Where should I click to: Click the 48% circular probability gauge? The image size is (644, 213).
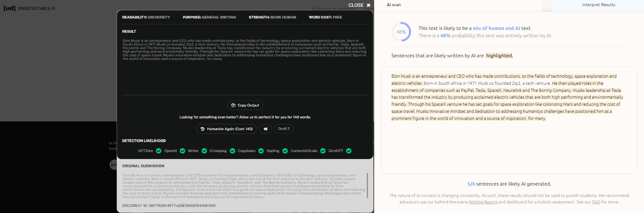pyautogui.click(x=401, y=32)
